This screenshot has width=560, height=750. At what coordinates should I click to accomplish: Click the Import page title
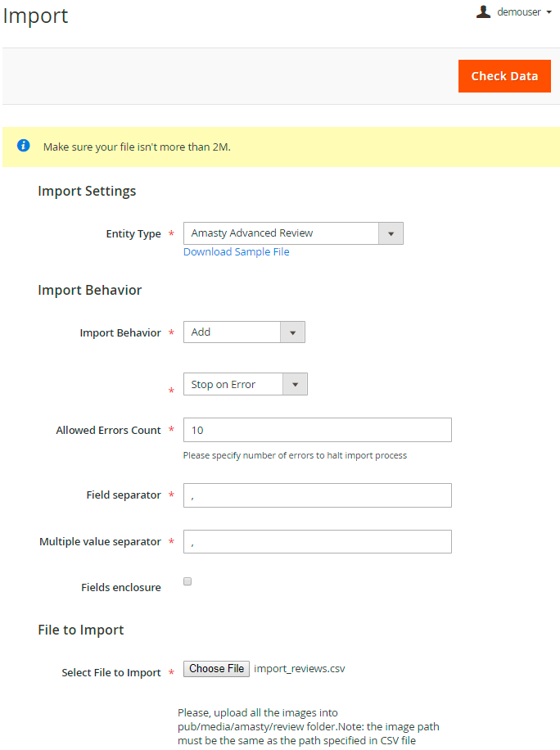coord(36,16)
